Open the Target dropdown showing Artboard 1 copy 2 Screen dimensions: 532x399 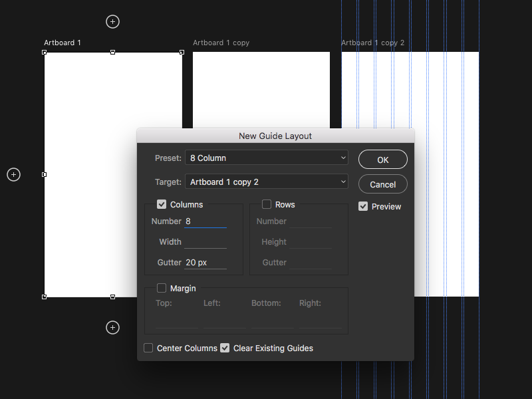[267, 182]
